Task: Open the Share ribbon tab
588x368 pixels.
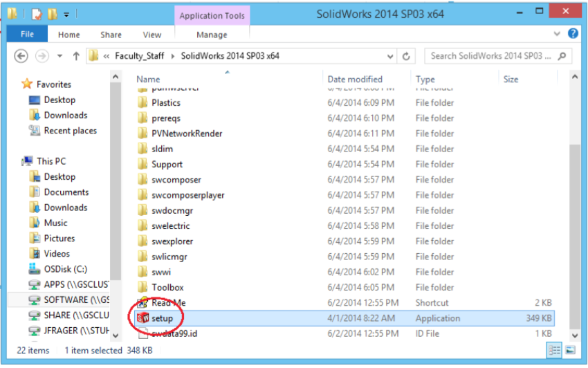Action: (x=111, y=35)
